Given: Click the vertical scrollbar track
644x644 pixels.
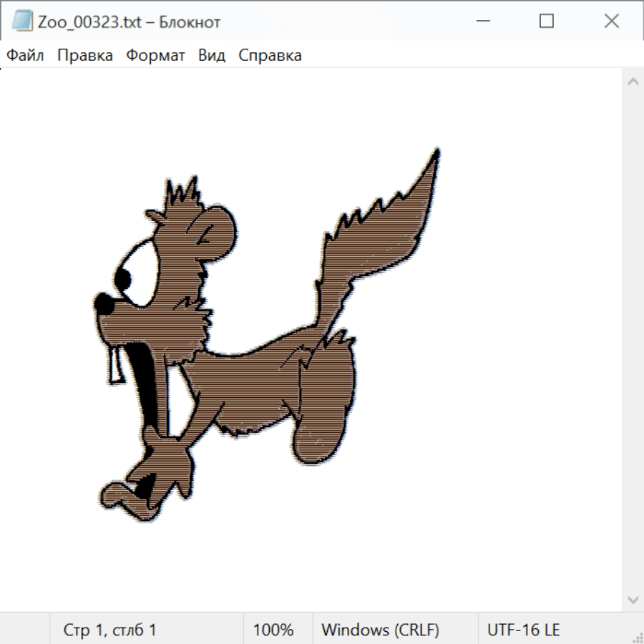Looking at the screenshot, I should (x=633, y=340).
